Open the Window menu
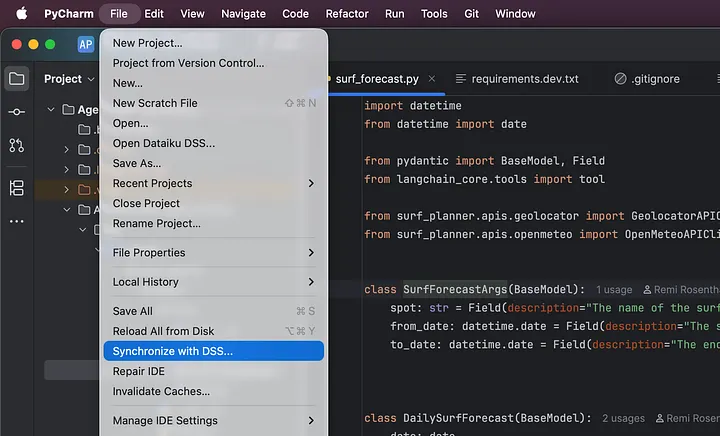The image size is (720, 436). click(515, 14)
